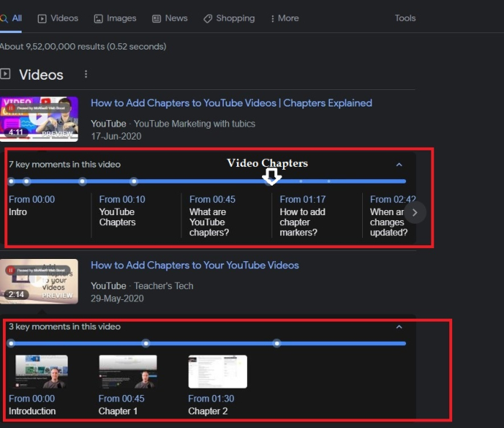504x428 pixels.
Task: Click middle timeline dot of 3 key moments
Action: 146,344
